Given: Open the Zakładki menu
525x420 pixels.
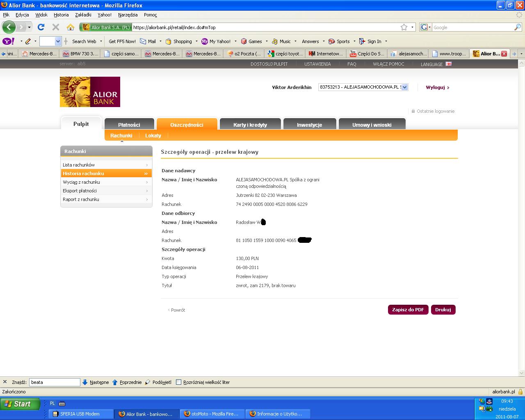Looking at the screenshot, I should (x=83, y=15).
